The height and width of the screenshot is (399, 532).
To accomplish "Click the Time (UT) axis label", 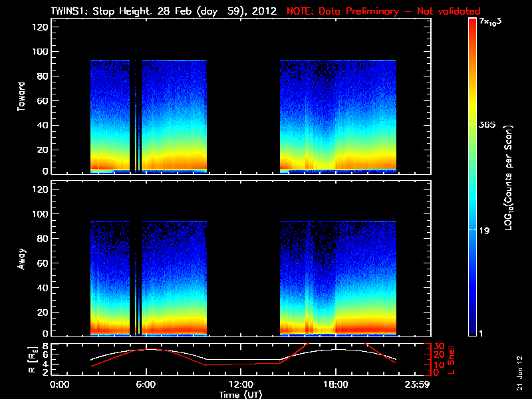I will (240, 394).
